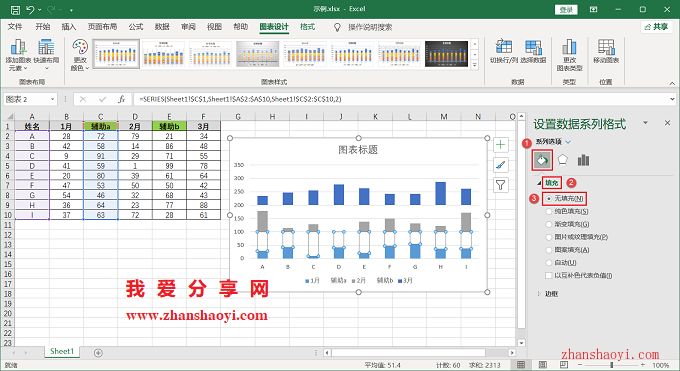Select Picture or texture fill option
Screen dimensions: 680x371
point(549,237)
